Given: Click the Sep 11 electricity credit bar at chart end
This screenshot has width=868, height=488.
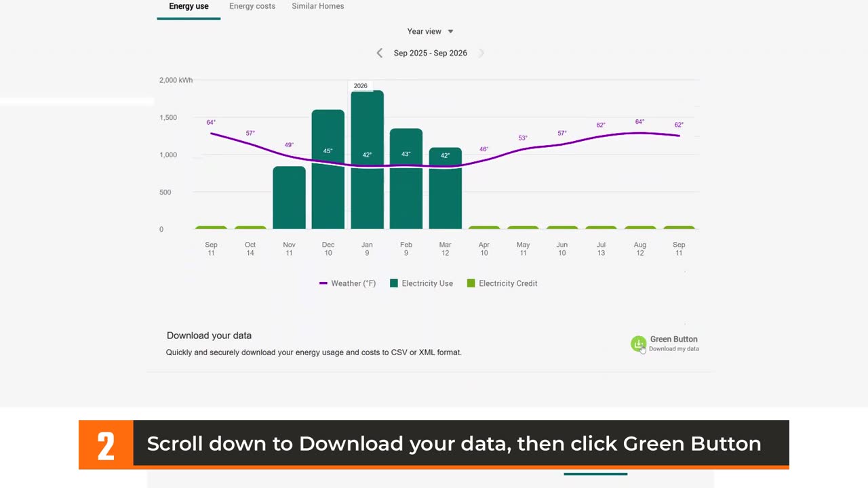Looking at the screenshot, I should pyautogui.click(x=679, y=228).
